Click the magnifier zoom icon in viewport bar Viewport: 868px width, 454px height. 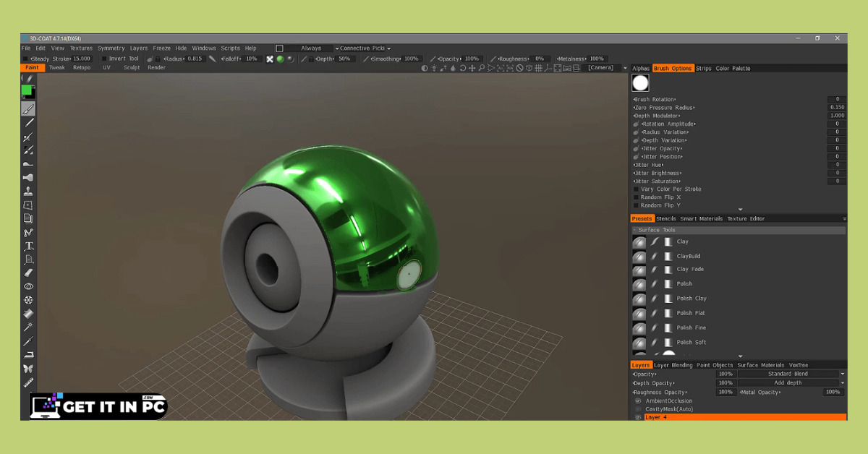(482, 68)
